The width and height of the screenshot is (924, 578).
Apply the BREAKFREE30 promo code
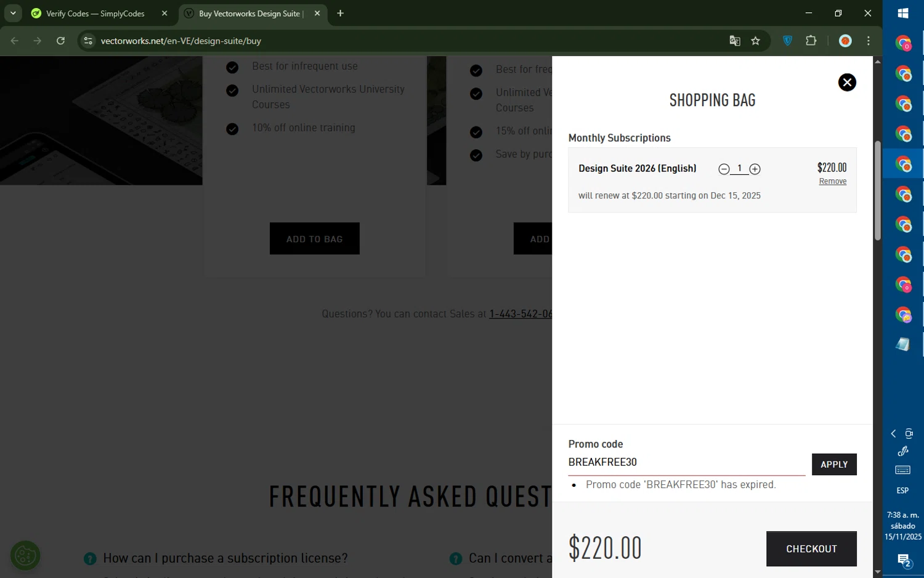tap(834, 465)
